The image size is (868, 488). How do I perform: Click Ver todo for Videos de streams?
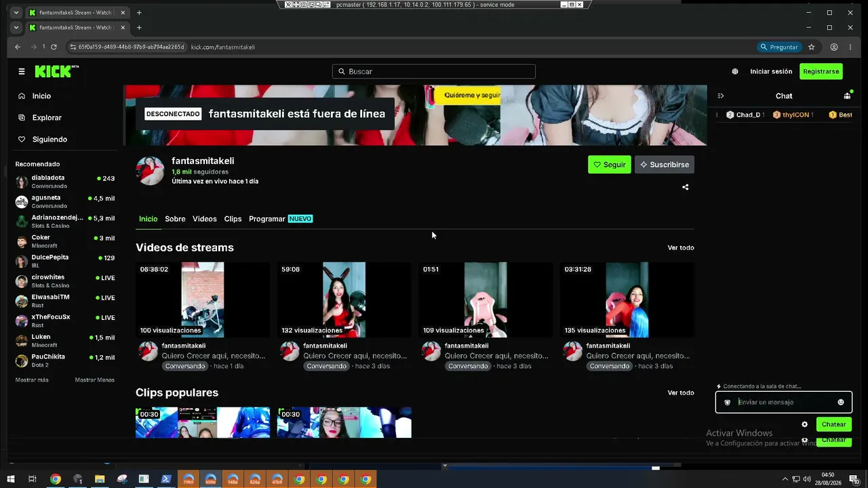coord(681,248)
